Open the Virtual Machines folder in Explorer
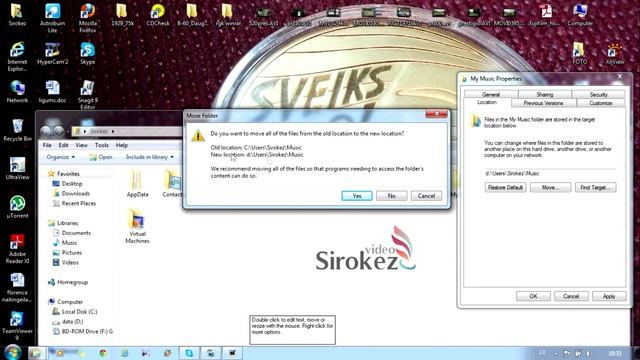This screenshot has height=360, width=640. pyautogui.click(x=137, y=226)
